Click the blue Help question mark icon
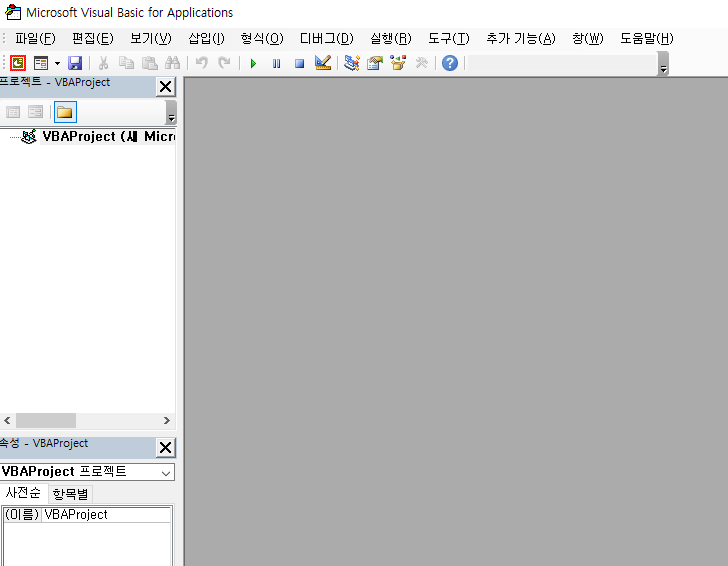The width and height of the screenshot is (728, 566). click(450, 63)
